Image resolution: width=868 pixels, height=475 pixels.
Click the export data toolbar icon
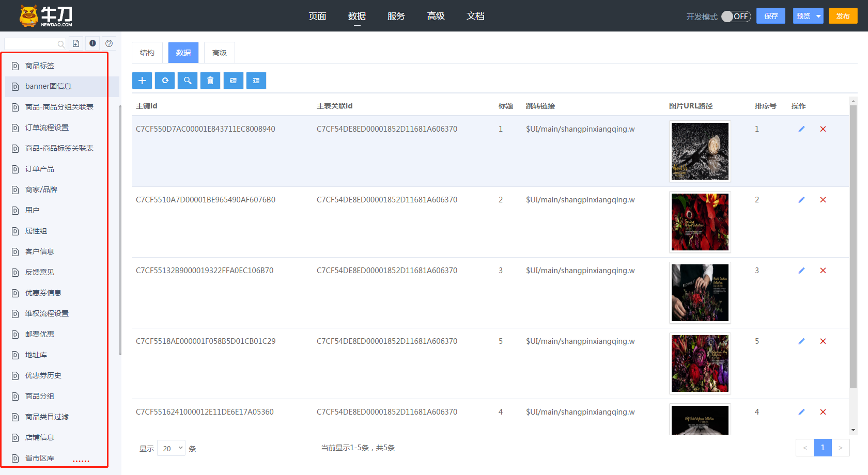tap(256, 81)
